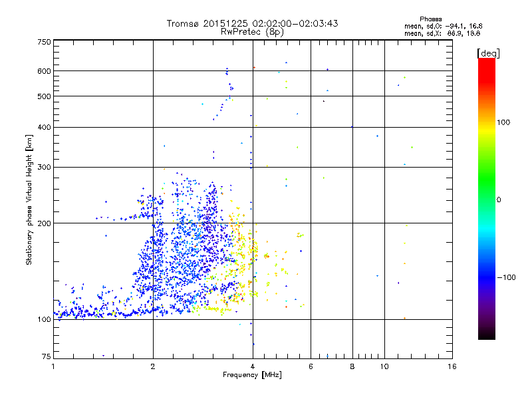Image resolution: width=532 pixels, height=399 pixels.
Task: Click the y-axis tick label '200'
Action: click(45, 223)
